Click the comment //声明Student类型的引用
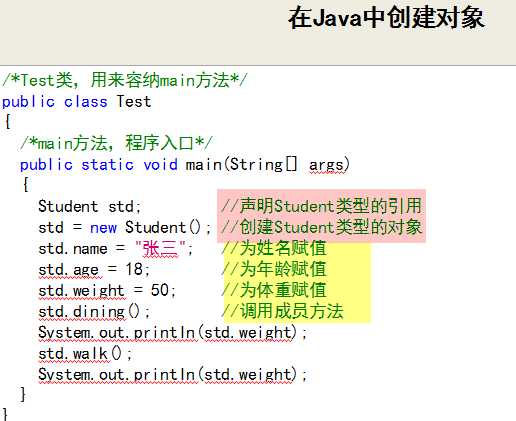This screenshot has height=421, width=516. pyautogui.click(x=321, y=206)
